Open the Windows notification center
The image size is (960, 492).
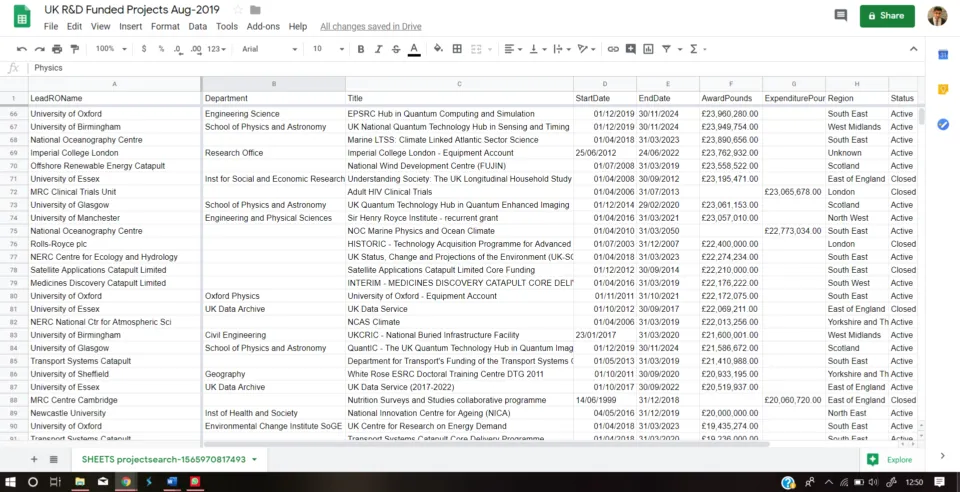coord(939,482)
